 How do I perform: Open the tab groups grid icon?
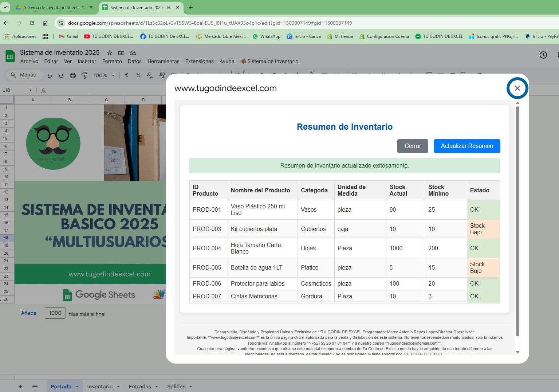[x=45, y=36]
